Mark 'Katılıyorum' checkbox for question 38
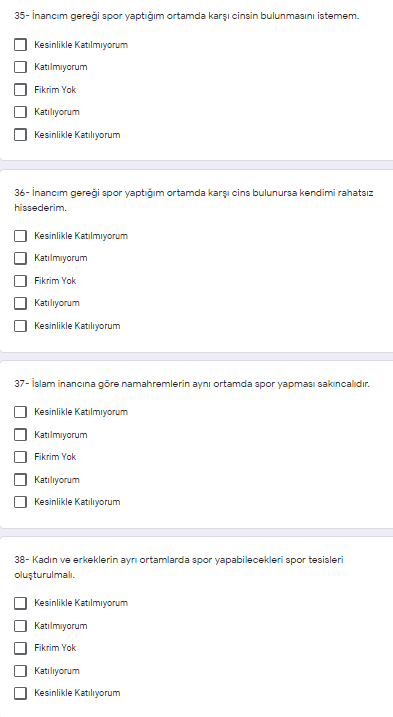This screenshot has height=717, width=393. point(20,671)
